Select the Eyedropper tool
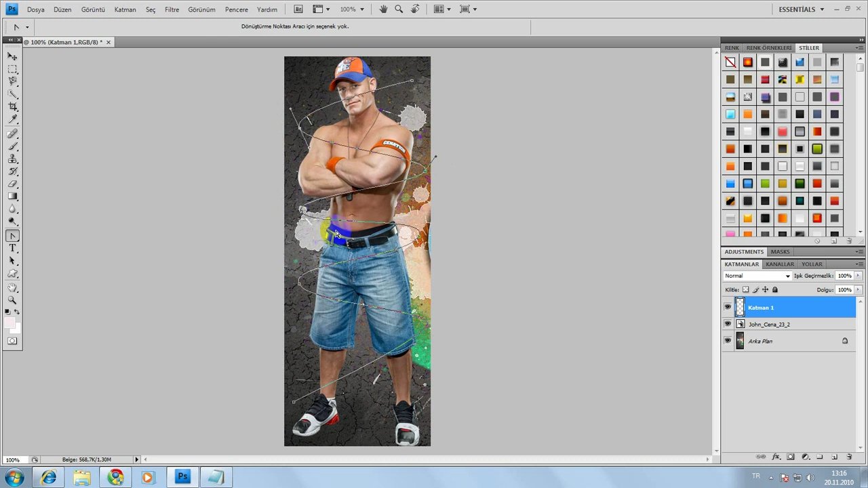Screen dimensions: 868x488 click(12, 120)
